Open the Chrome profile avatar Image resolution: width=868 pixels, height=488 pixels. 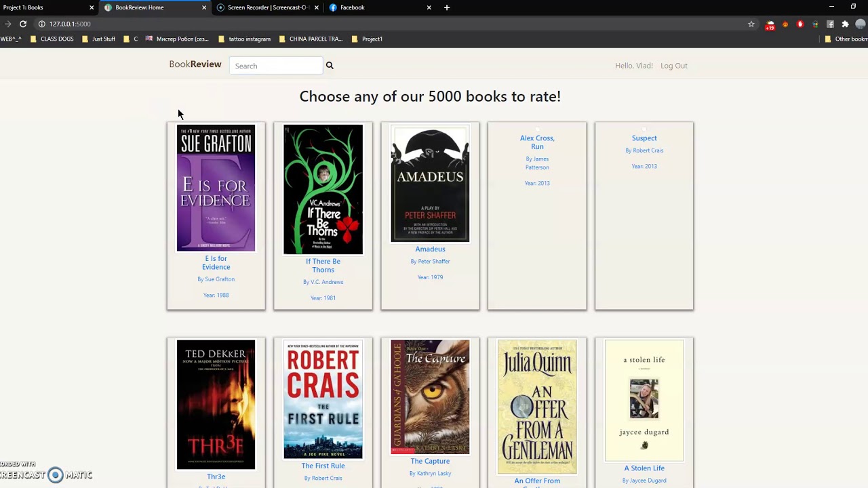tap(861, 24)
